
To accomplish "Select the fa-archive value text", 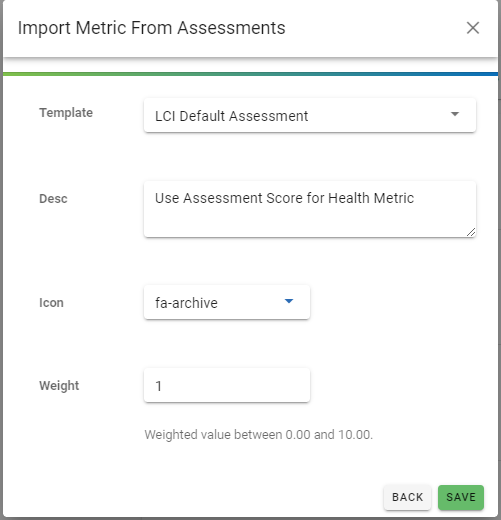I will (186, 303).
